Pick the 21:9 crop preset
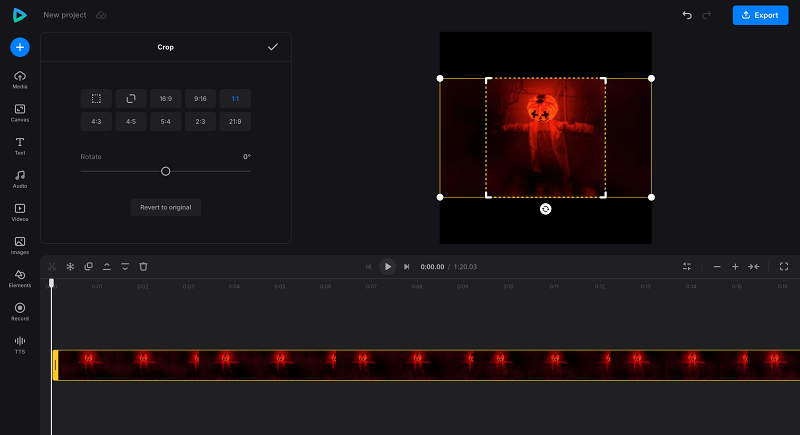Screen dimensions: 800x435 pyautogui.click(x=235, y=122)
